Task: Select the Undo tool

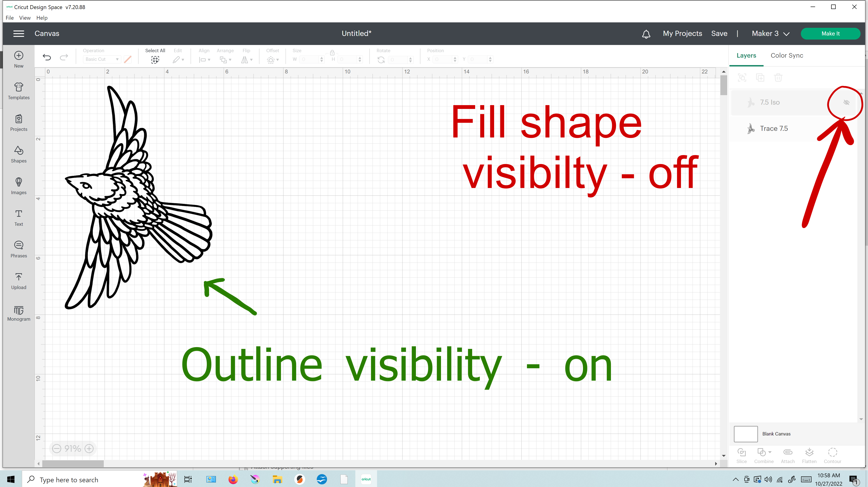Action: tap(47, 57)
